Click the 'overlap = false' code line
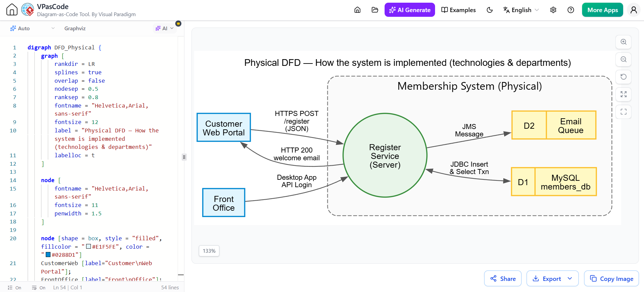The image size is (644, 292). point(80,81)
